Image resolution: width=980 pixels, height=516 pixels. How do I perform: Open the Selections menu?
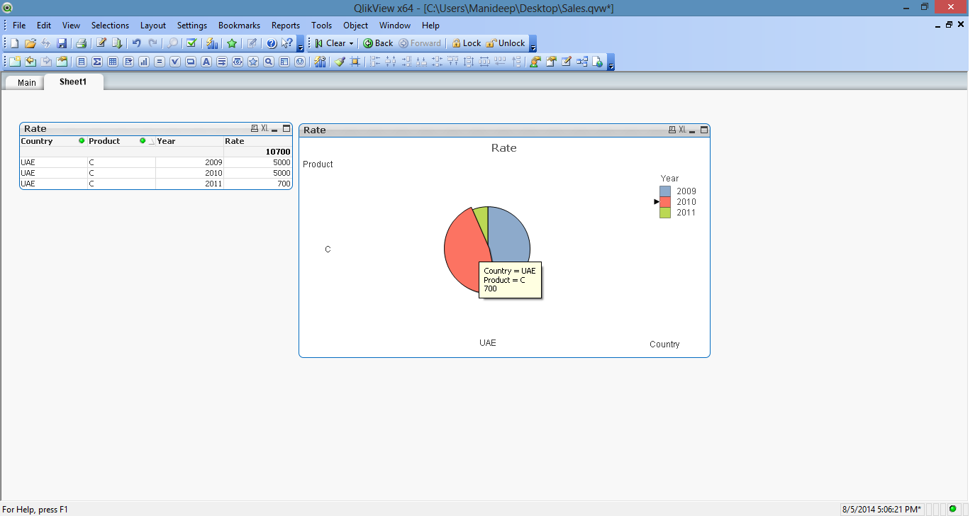pyautogui.click(x=110, y=25)
